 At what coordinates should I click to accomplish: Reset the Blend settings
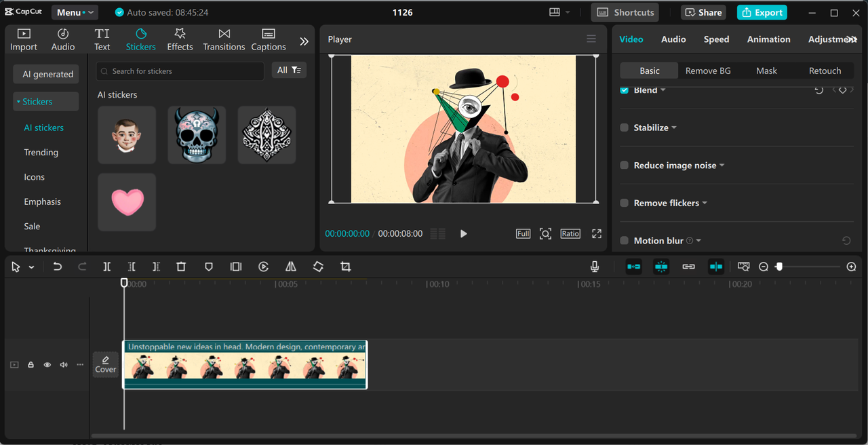pos(819,90)
